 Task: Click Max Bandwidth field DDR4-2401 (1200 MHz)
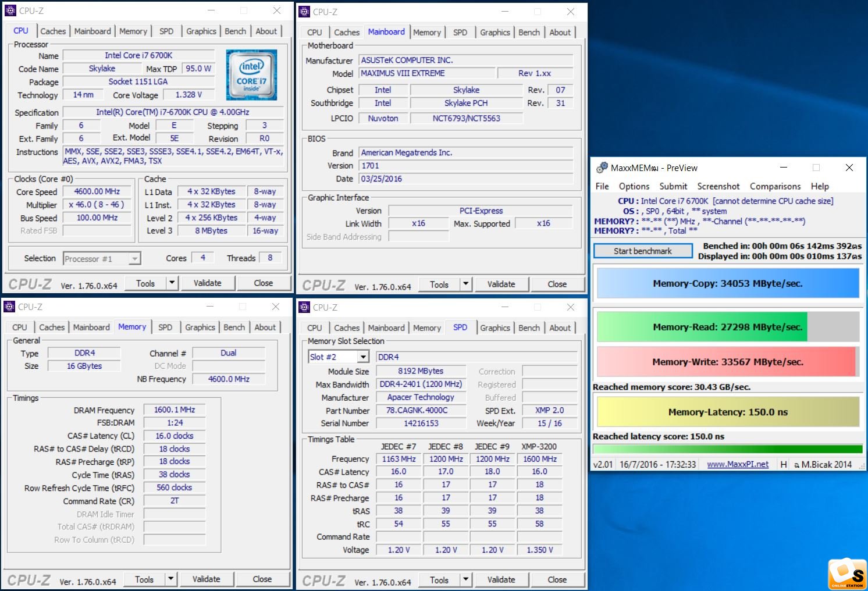pos(421,384)
